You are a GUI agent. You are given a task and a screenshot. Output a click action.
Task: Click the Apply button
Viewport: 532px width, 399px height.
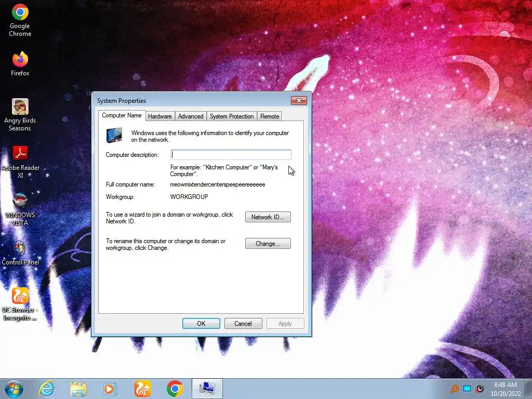point(285,324)
